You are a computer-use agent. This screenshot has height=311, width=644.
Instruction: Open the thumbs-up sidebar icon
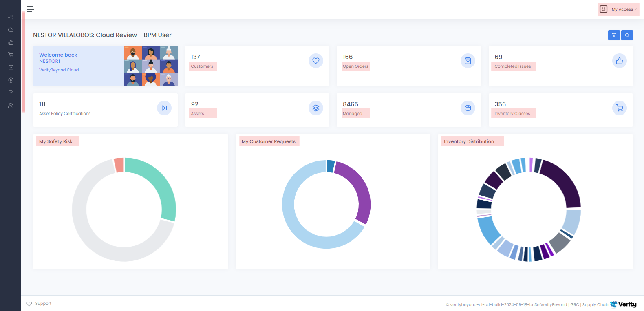(x=11, y=42)
